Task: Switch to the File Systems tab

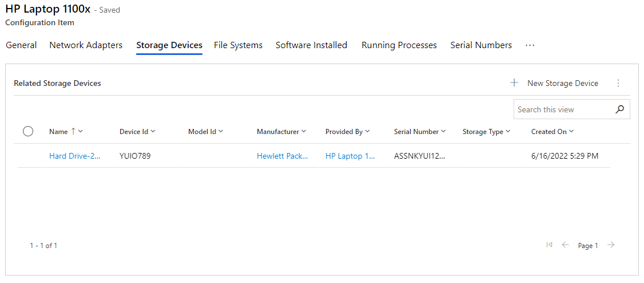Action: point(238,45)
